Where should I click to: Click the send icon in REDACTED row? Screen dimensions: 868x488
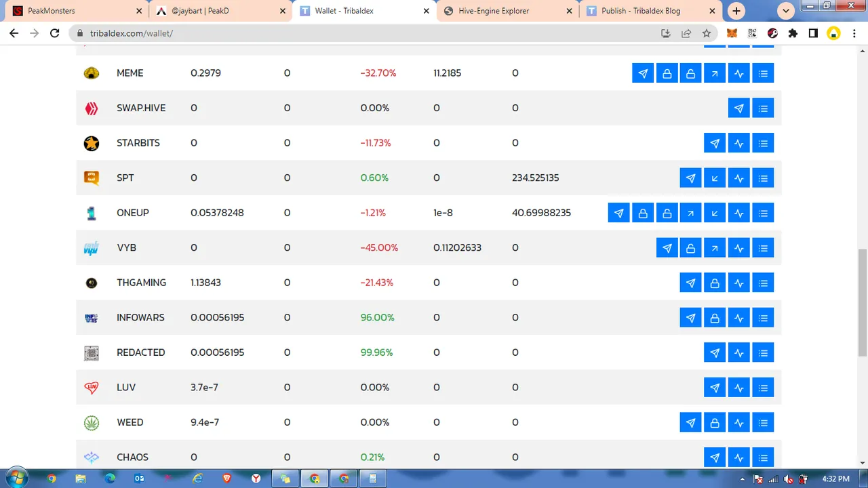point(715,352)
